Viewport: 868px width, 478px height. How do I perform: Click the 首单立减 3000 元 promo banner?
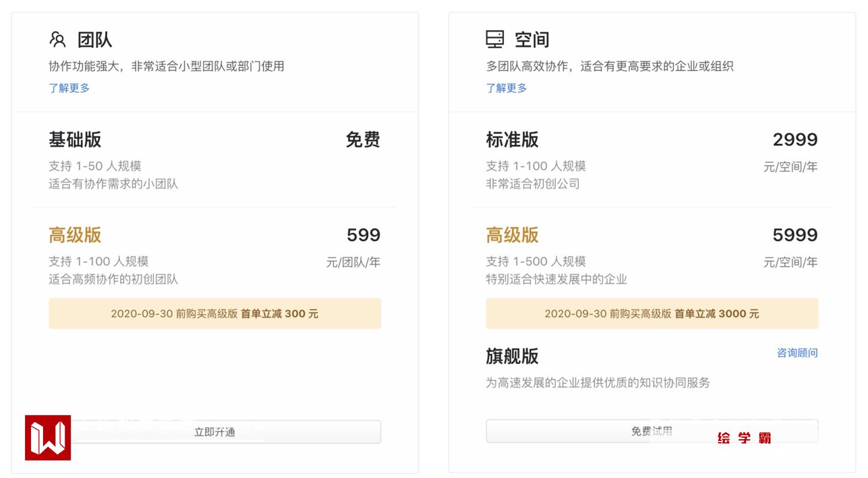(652, 314)
